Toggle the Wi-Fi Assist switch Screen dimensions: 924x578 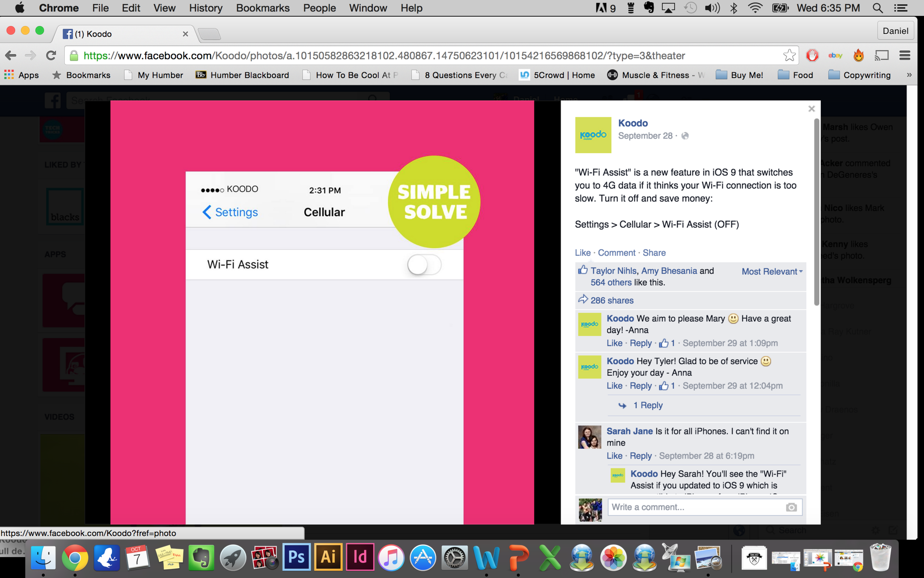point(424,264)
